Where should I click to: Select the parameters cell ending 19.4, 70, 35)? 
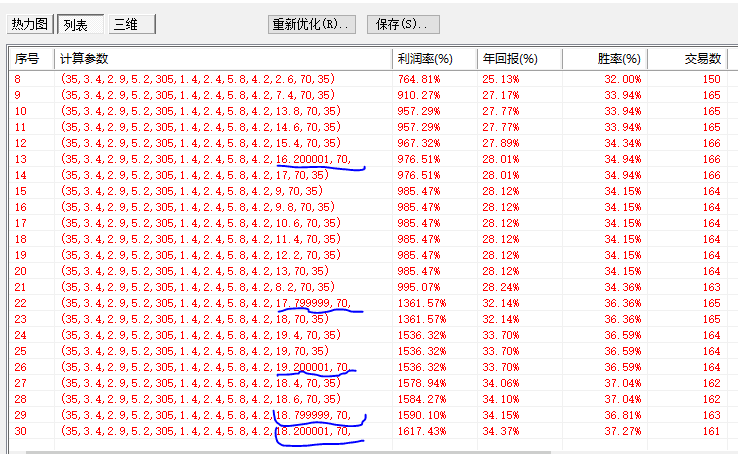point(201,335)
